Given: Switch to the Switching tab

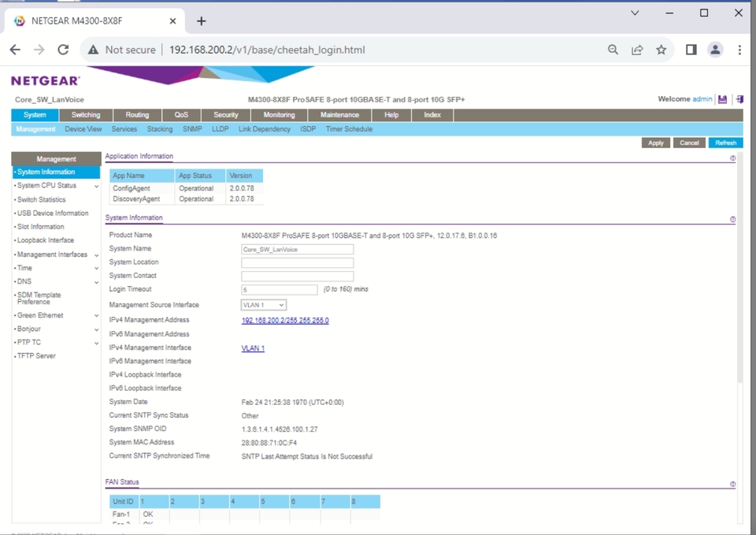Looking at the screenshot, I should [x=86, y=115].
